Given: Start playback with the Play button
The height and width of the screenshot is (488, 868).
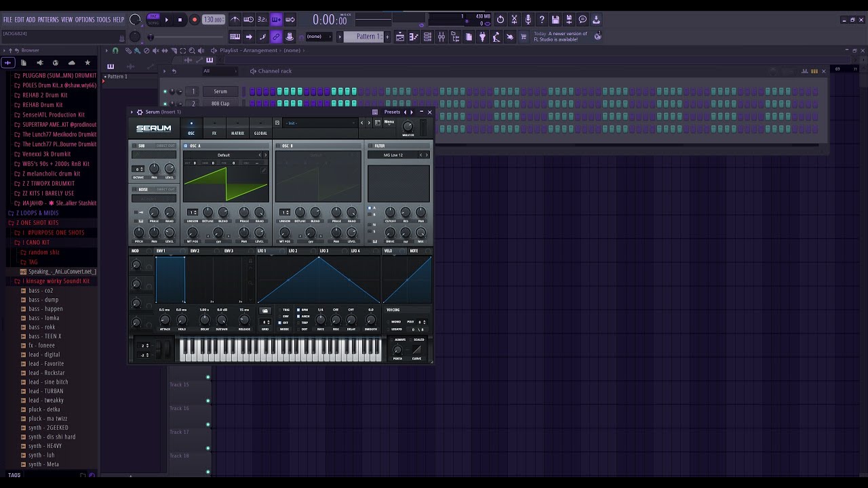Looking at the screenshot, I should click(166, 20).
